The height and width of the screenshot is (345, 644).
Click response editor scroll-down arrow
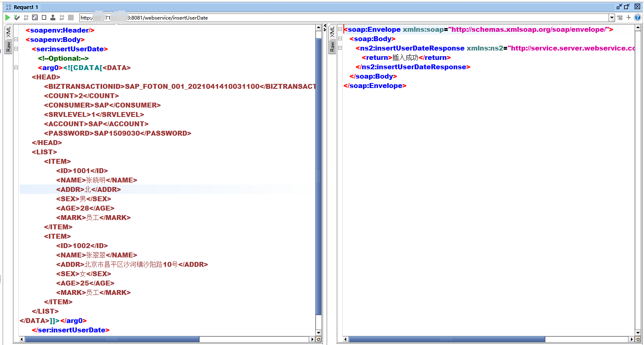click(x=638, y=333)
